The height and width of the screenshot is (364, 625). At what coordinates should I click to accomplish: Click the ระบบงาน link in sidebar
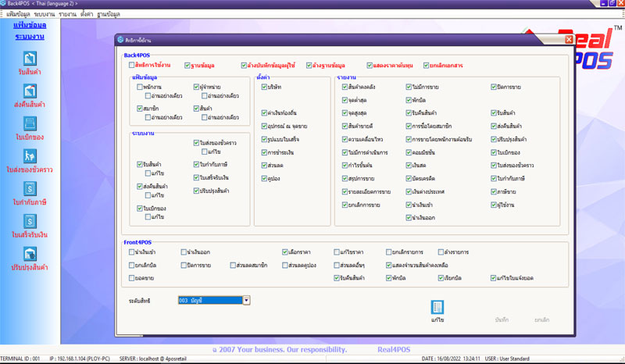(x=30, y=35)
